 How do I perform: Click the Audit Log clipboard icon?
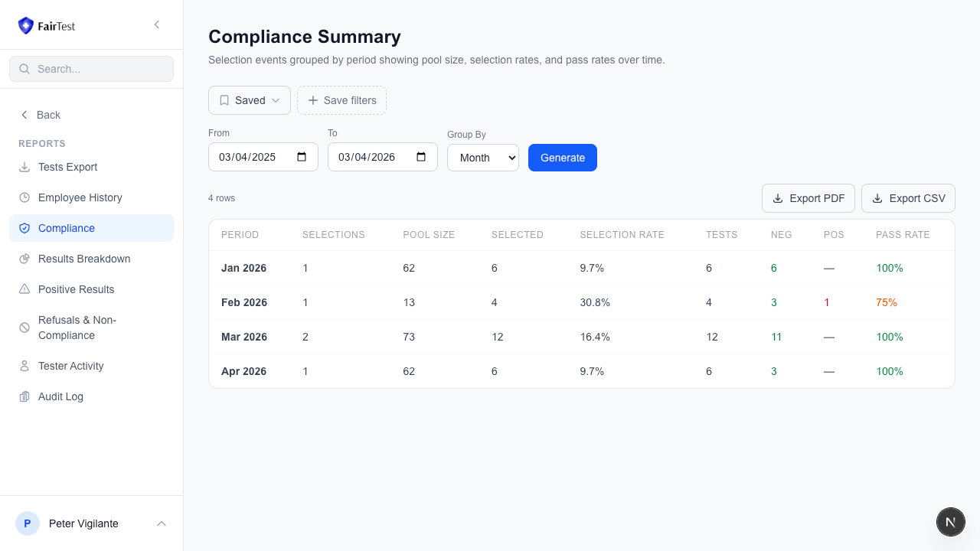tap(24, 396)
